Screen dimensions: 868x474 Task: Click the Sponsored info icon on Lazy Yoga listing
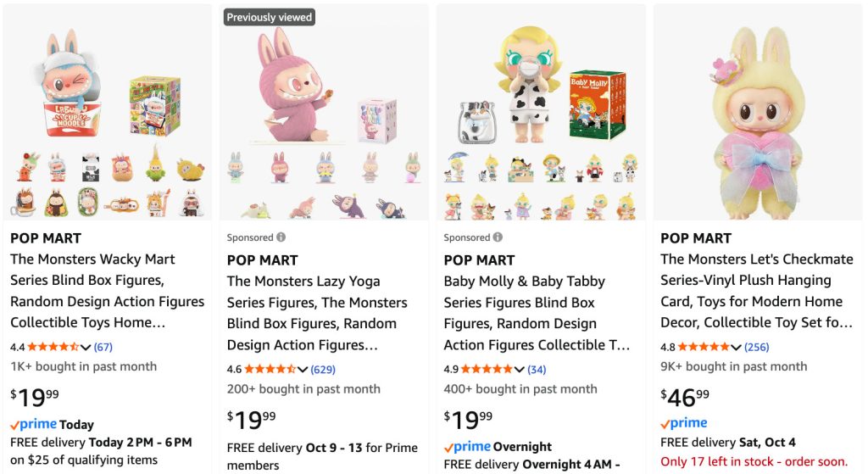point(281,238)
